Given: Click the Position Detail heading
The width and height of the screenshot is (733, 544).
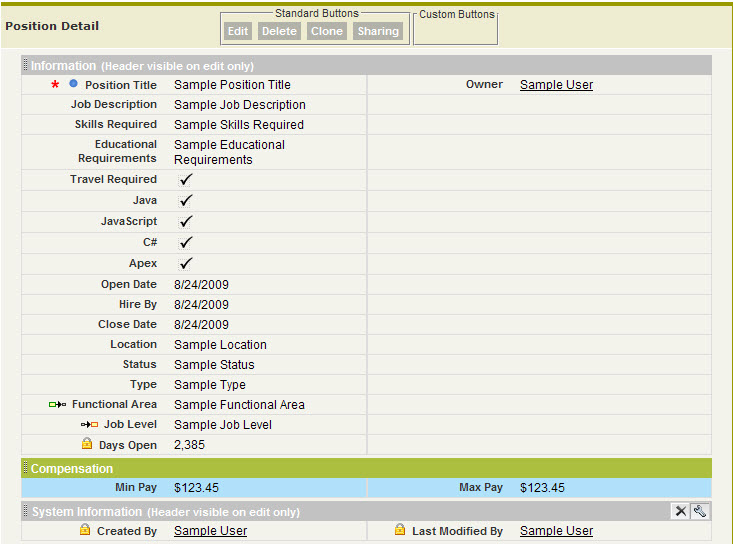Looking at the screenshot, I should (52, 26).
